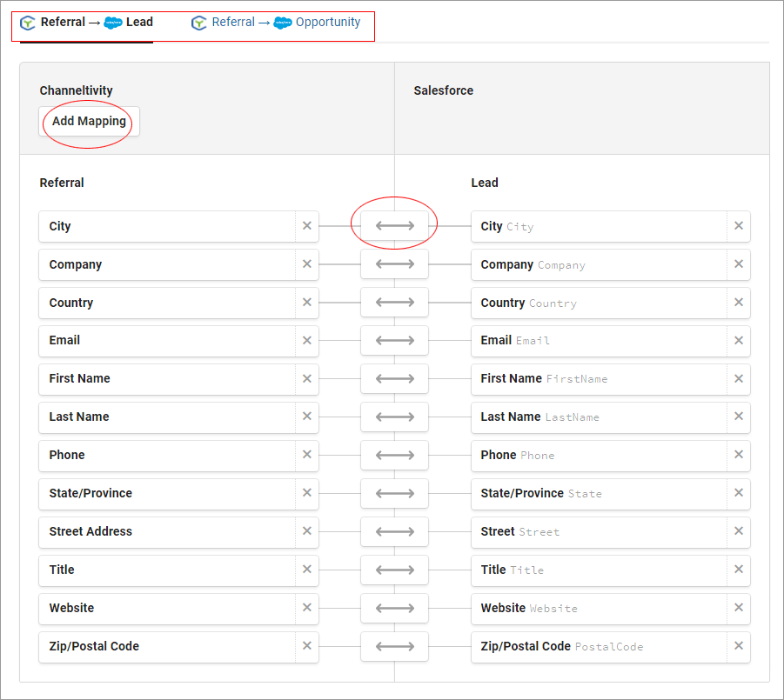This screenshot has width=784, height=700.
Task: Remove the Country referral field
Action: pos(307,303)
